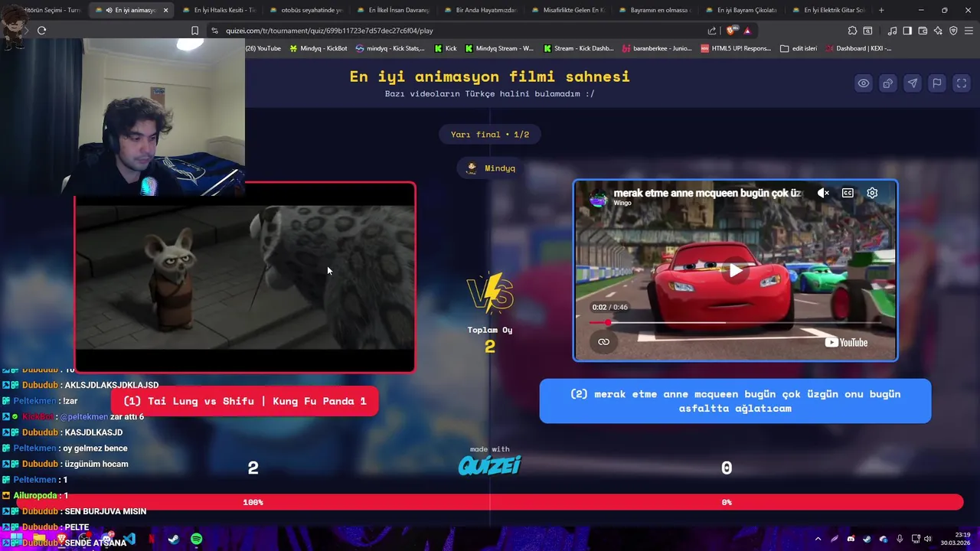Open the Dashboard | KEXI bookmark

[x=857, y=48]
